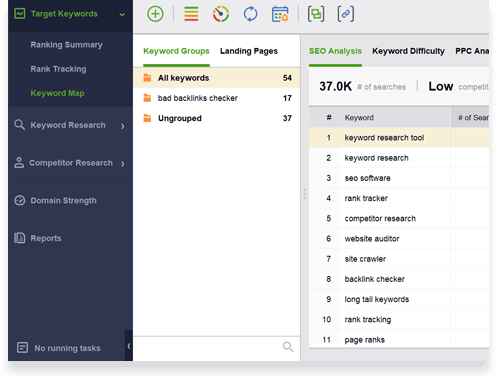Open the calendar scheduler icon
Image resolution: width=497 pixels, height=379 pixels.
pyautogui.click(x=280, y=14)
